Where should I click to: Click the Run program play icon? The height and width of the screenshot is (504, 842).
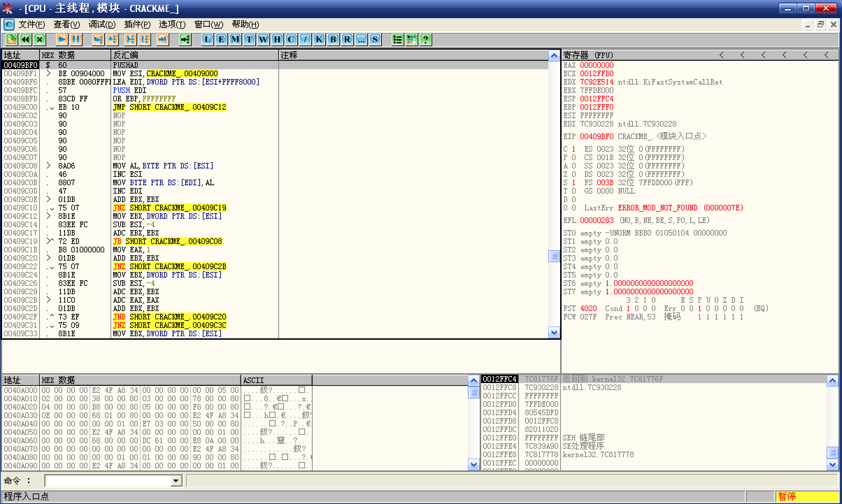62,39
